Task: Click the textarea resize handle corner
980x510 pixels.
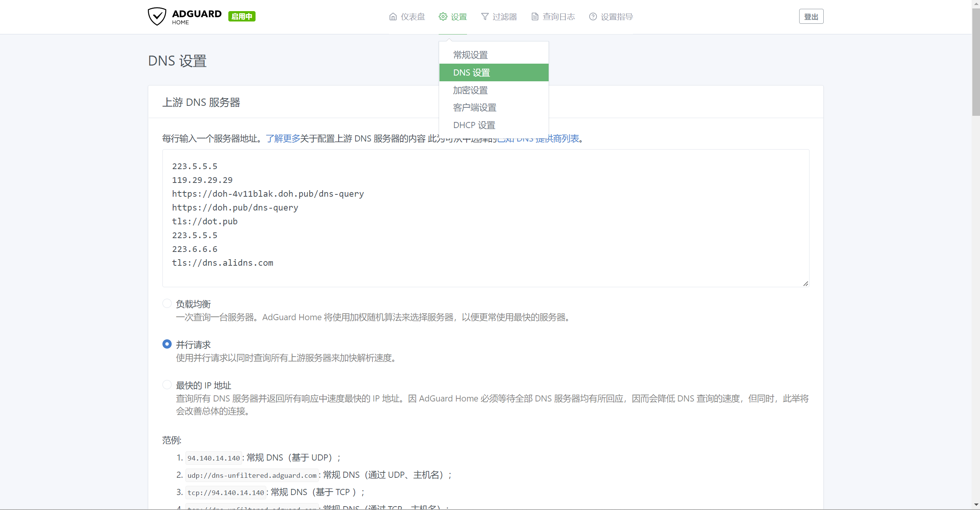Action: tap(806, 283)
